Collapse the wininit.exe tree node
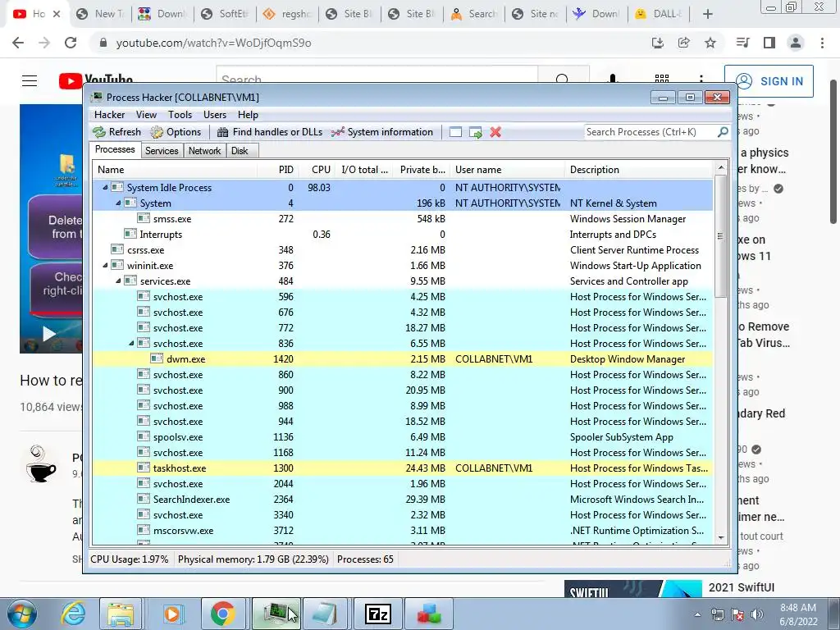 click(x=105, y=265)
